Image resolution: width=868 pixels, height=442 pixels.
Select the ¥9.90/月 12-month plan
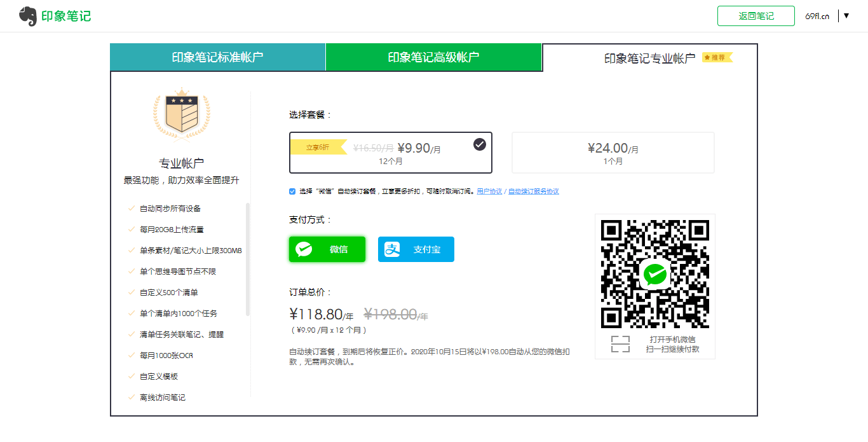391,153
